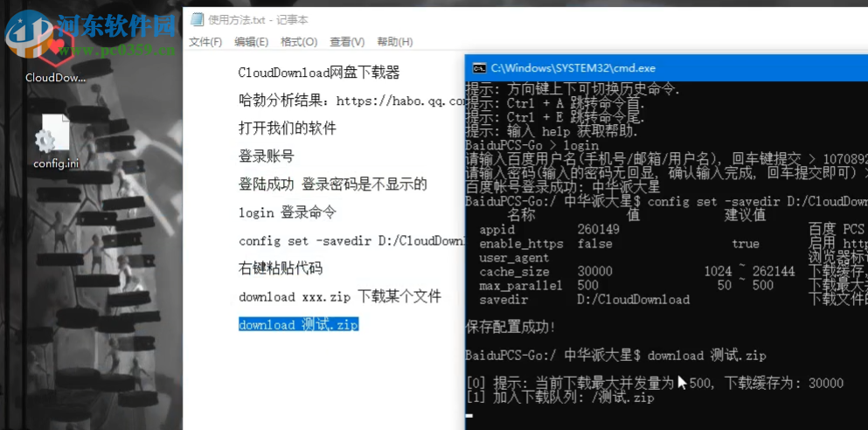Click the cmd.exe window icon in title bar
Viewport: 868px width, 430px height.
click(x=478, y=69)
